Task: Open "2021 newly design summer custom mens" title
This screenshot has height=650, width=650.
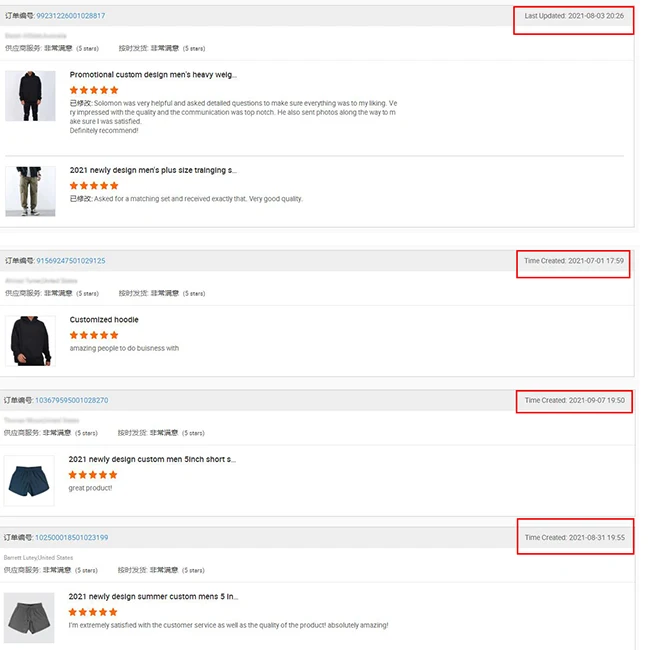Action: (x=152, y=597)
